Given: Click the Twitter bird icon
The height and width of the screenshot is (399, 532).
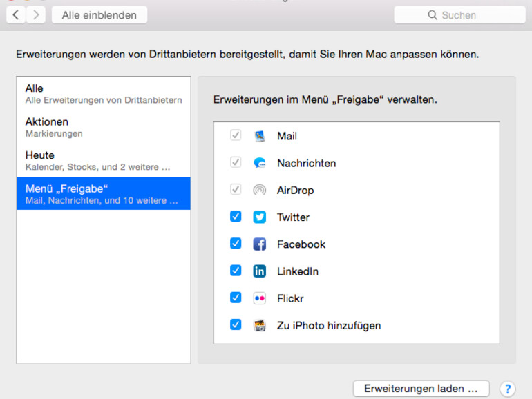Looking at the screenshot, I should [260, 217].
